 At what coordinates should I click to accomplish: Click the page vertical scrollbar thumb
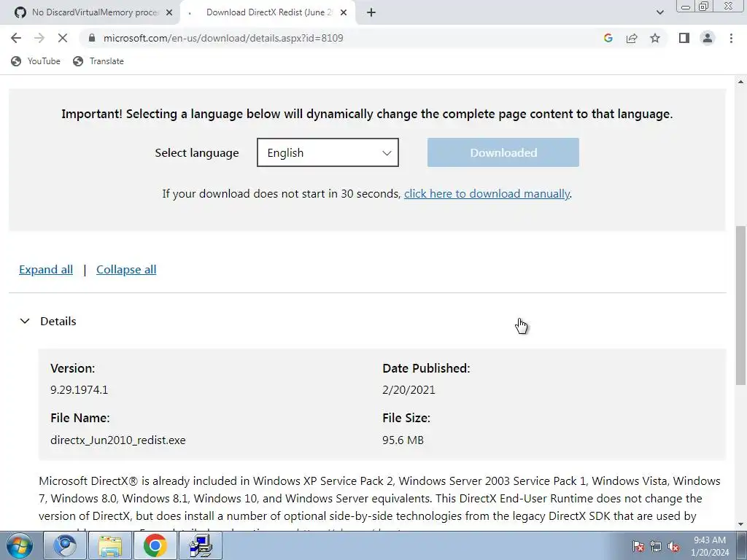tap(741, 305)
